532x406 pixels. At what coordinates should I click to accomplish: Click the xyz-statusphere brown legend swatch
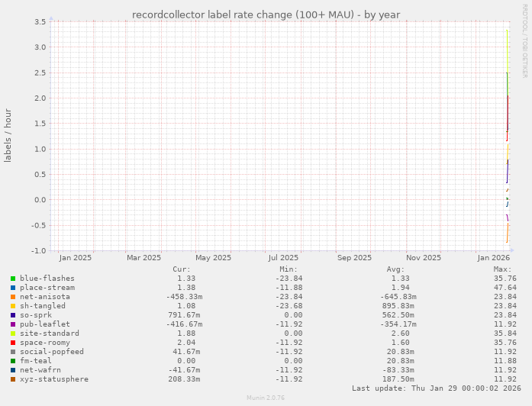tap(13, 379)
